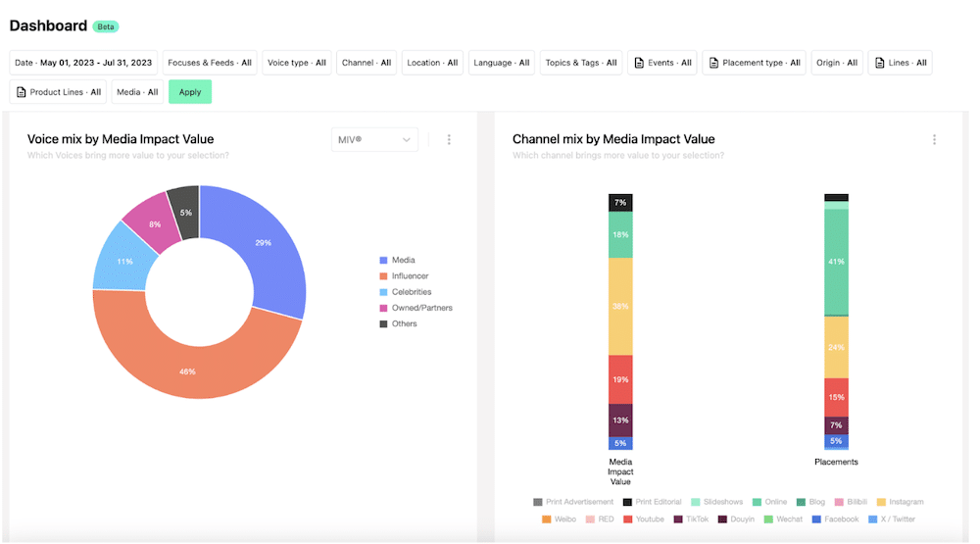Open the Location filter
Image resolution: width=980 pixels, height=544 pixels.
(x=432, y=63)
